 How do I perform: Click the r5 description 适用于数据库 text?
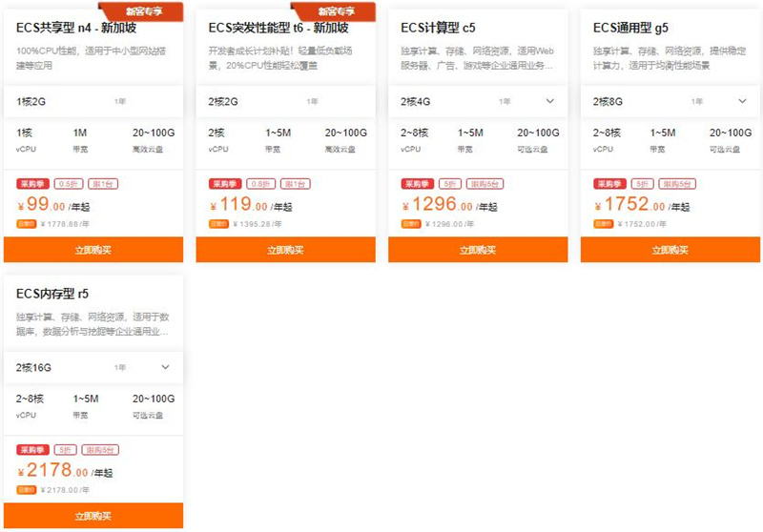93,324
